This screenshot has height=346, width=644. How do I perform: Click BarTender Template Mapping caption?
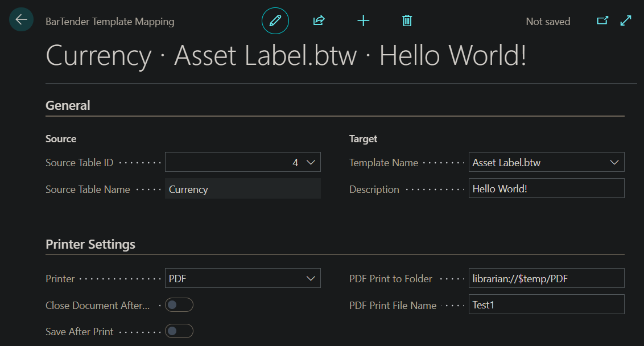coord(110,22)
